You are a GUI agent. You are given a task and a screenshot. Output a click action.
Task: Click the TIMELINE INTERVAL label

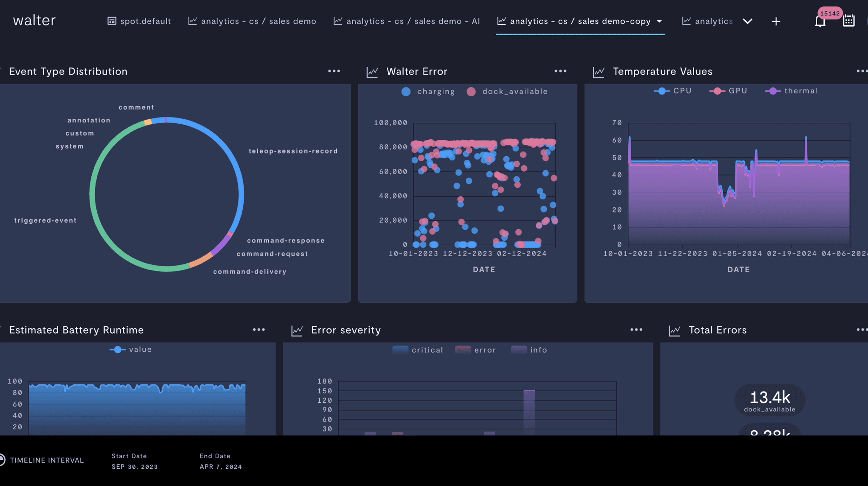[x=47, y=460]
